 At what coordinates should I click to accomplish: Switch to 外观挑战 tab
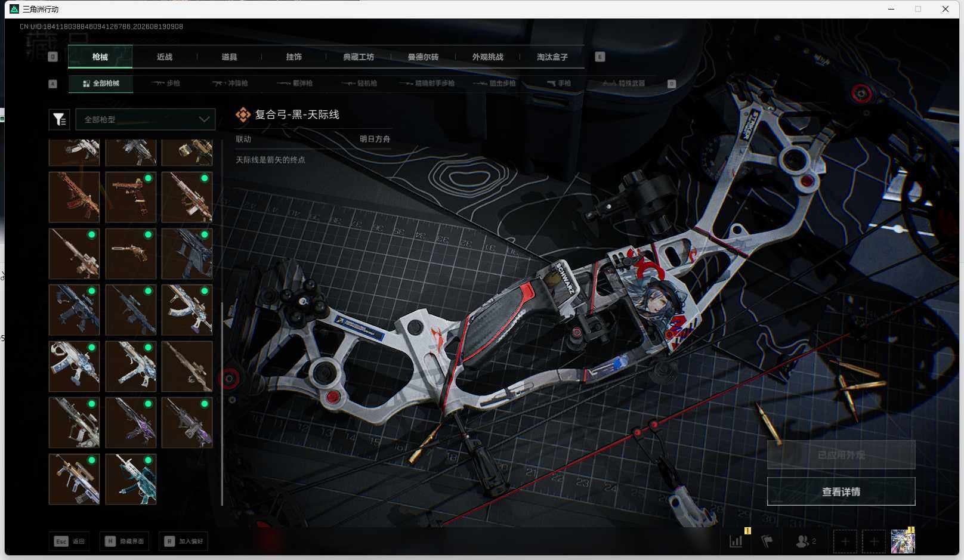point(488,57)
